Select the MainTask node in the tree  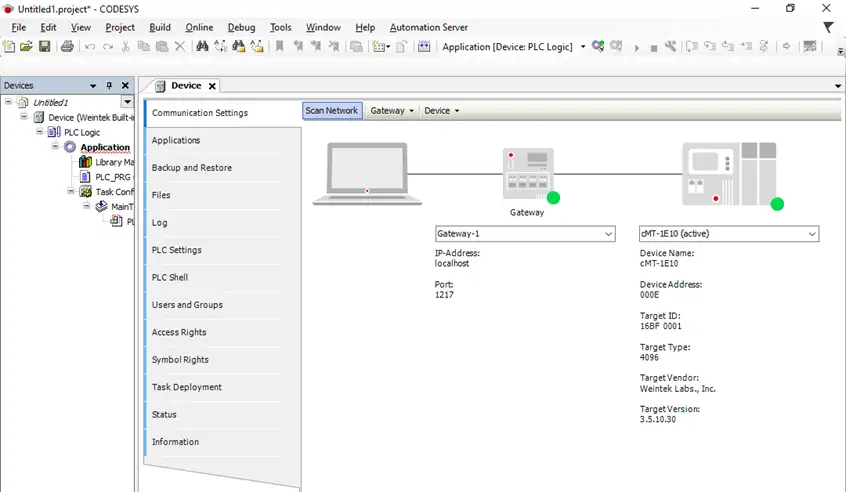[x=121, y=207]
